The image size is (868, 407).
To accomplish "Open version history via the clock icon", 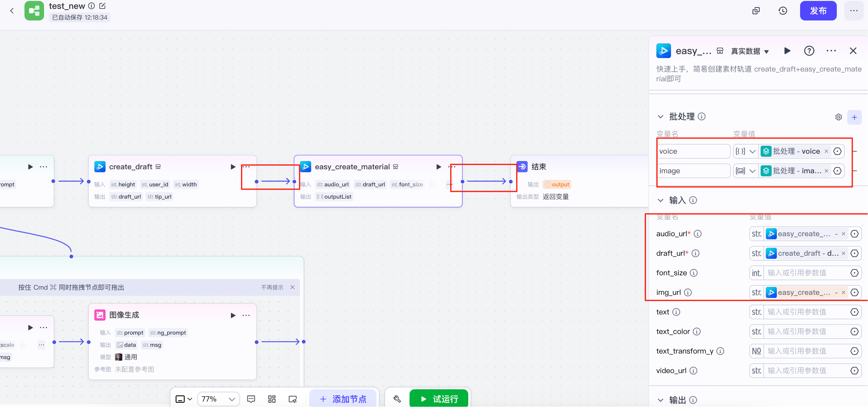I will pos(782,10).
